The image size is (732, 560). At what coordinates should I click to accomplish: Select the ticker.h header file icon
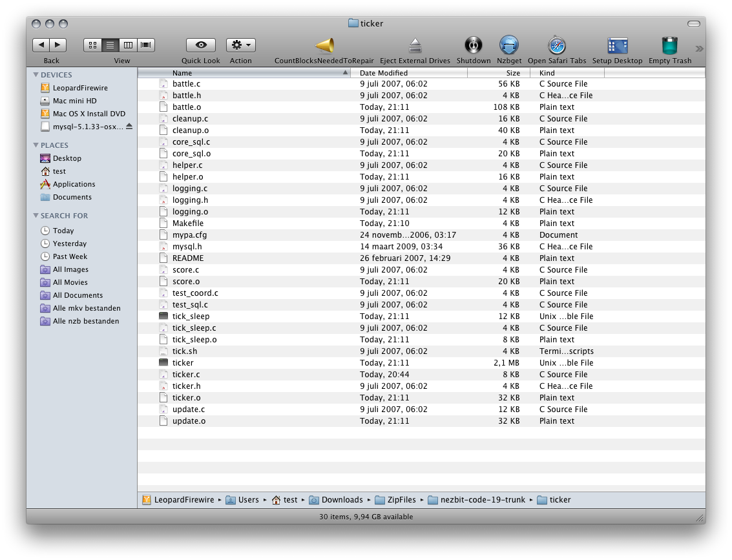pos(163,386)
